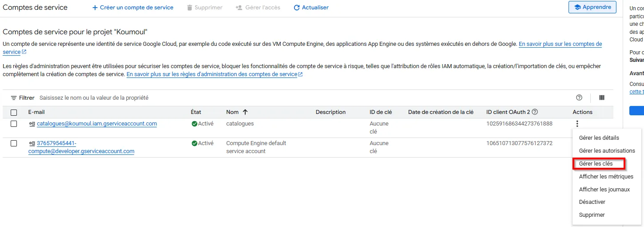
Task: Open the Apprendre panel button
Action: click(592, 7)
